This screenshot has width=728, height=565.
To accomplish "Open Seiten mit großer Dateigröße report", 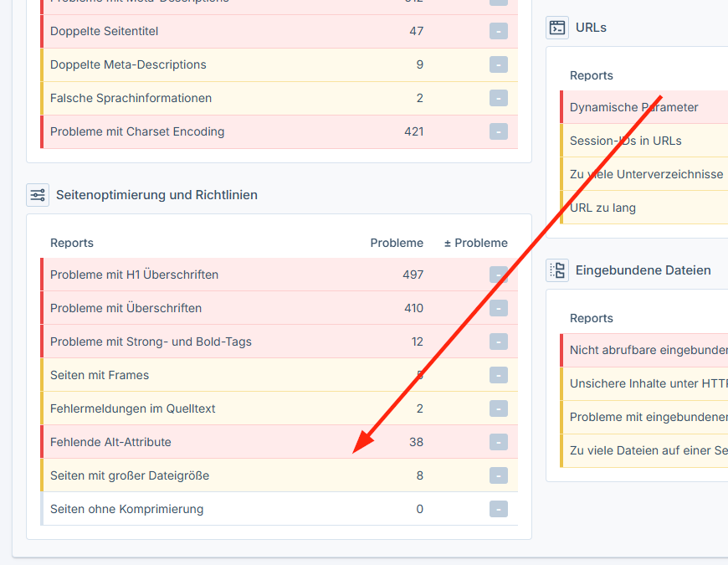I will click(x=130, y=475).
